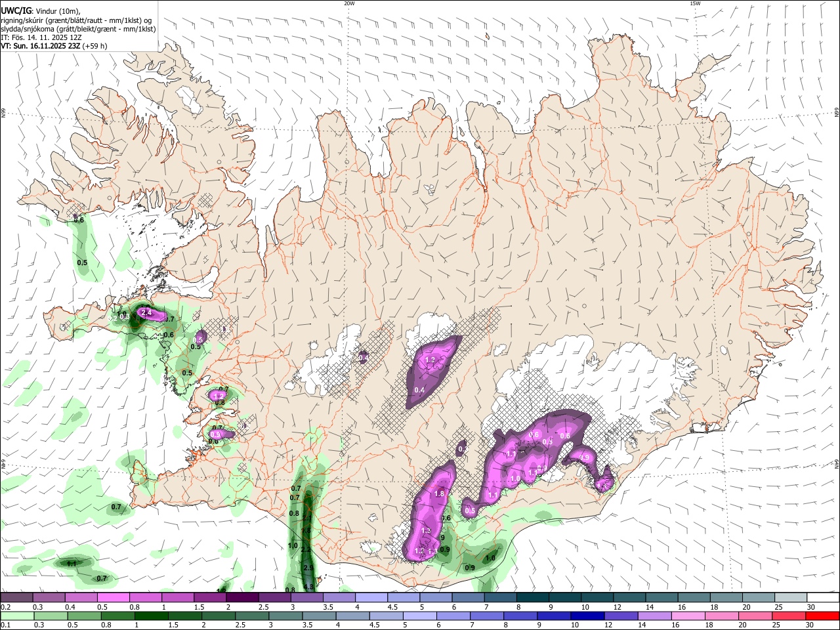Click the 2.4 precipitation value on Snæfellsnes peninsula
This screenshot has height=630, width=840.
[x=146, y=312]
